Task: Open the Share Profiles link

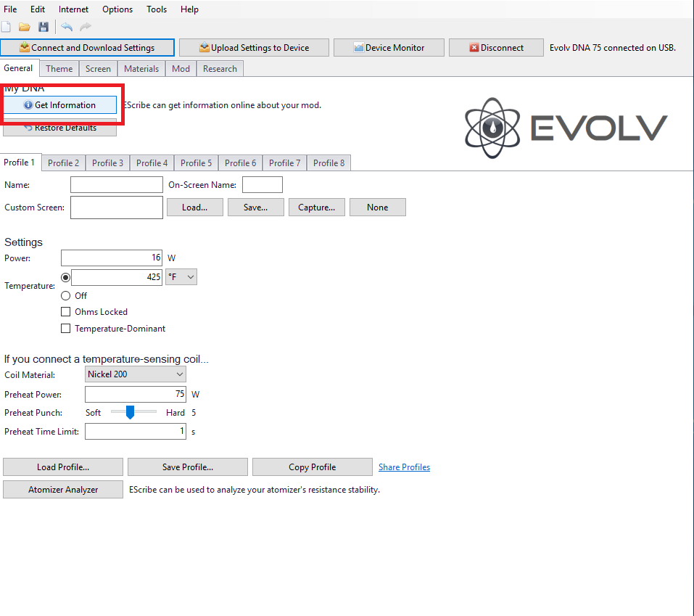Action: pyautogui.click(x=404, y=467)
